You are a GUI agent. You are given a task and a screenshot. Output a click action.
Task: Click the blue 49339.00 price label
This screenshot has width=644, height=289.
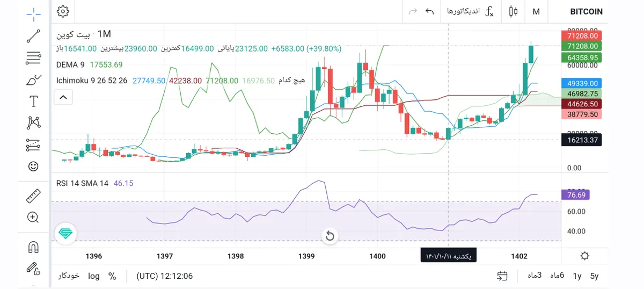click(581, 83)
